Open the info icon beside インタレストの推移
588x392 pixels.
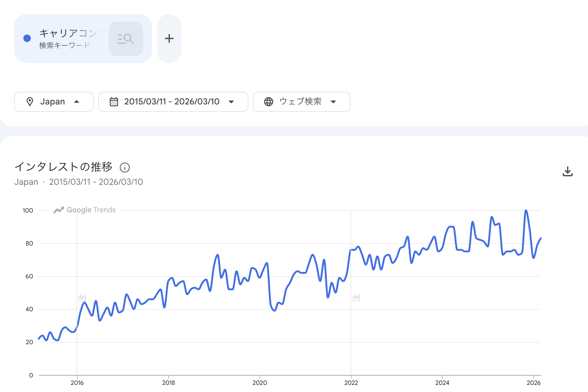coord(125,167)
